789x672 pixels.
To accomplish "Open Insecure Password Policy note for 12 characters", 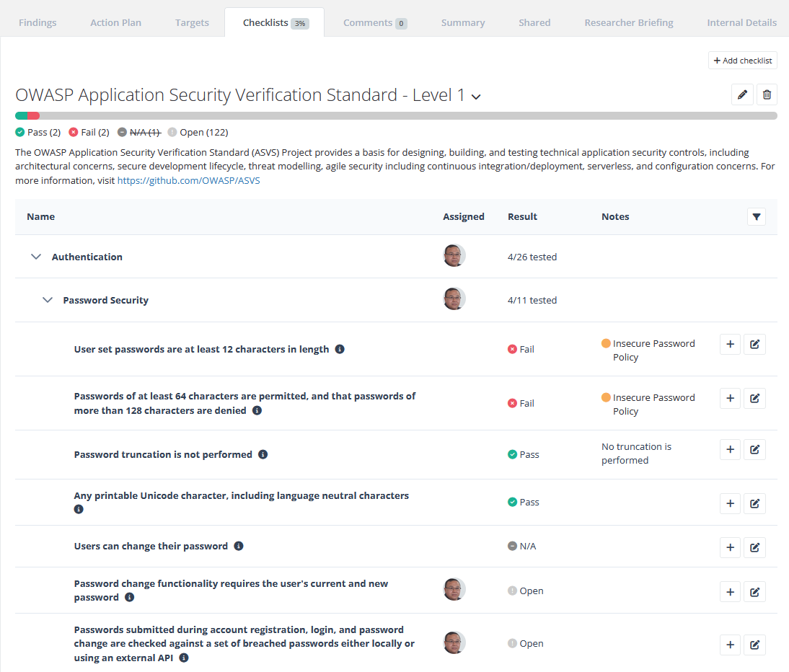I will (x=648, y=350).
